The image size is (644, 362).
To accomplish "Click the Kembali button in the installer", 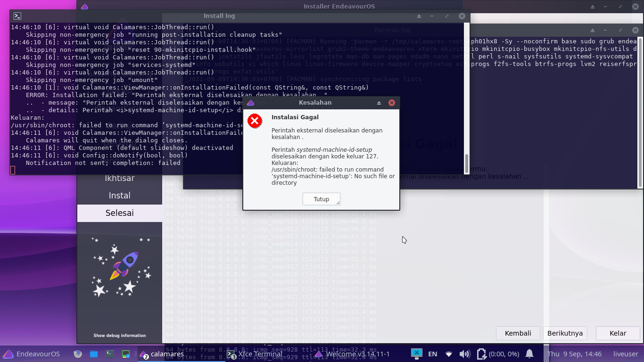I will [518, 333].
